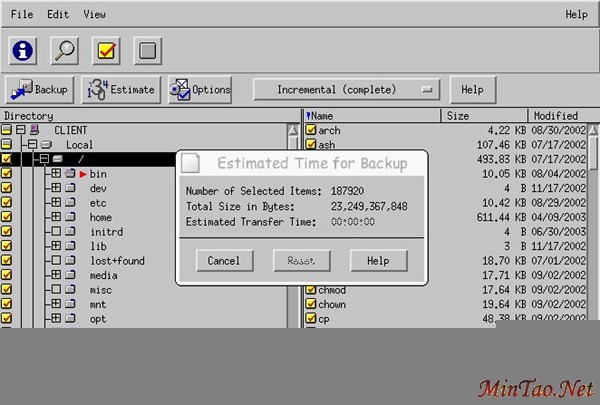Cancel the estimate dialog
This screenshot has width=600, height=405.
224,261
